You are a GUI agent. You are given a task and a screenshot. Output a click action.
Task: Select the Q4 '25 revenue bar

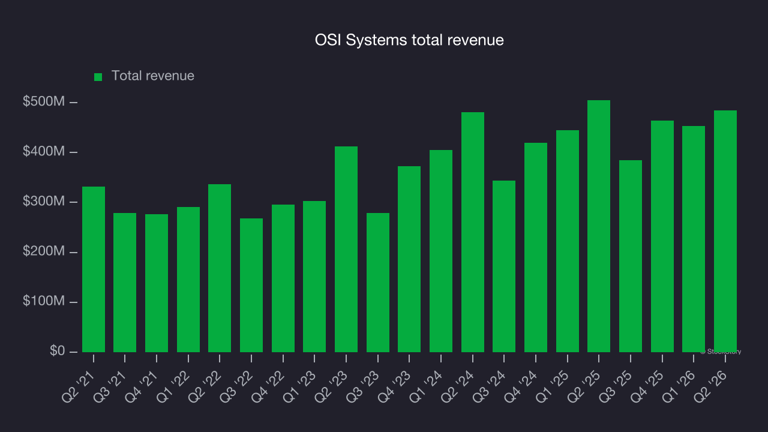pos(662,237)
